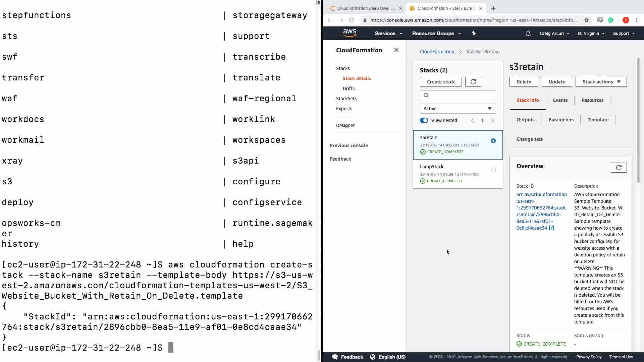
Task: Click the stacks search input field
Action: pyautogui.click(x=461, y=95)
